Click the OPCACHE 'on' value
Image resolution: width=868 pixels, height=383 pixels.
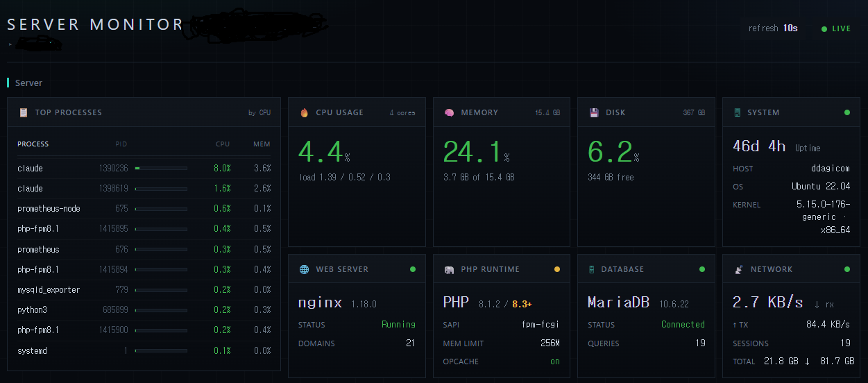click(x=555, y=361)
